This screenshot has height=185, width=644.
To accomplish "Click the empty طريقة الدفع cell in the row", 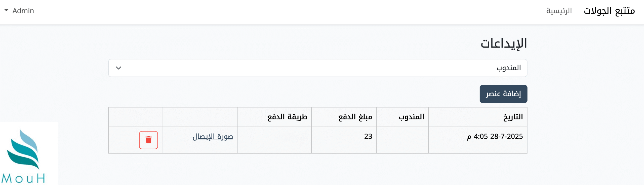I will (x=274, y=140).
